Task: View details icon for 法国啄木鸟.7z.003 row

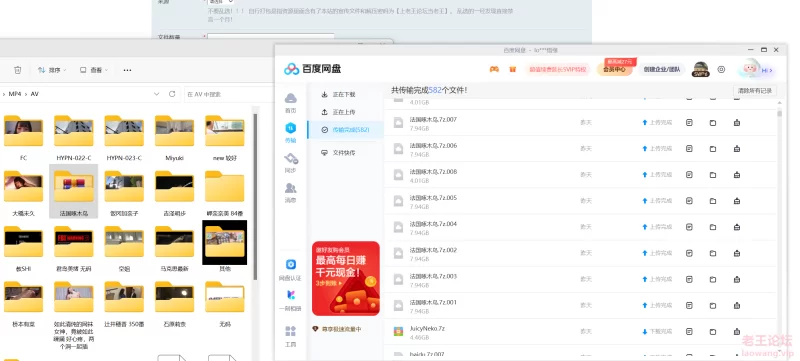Action: click(689, 279)
